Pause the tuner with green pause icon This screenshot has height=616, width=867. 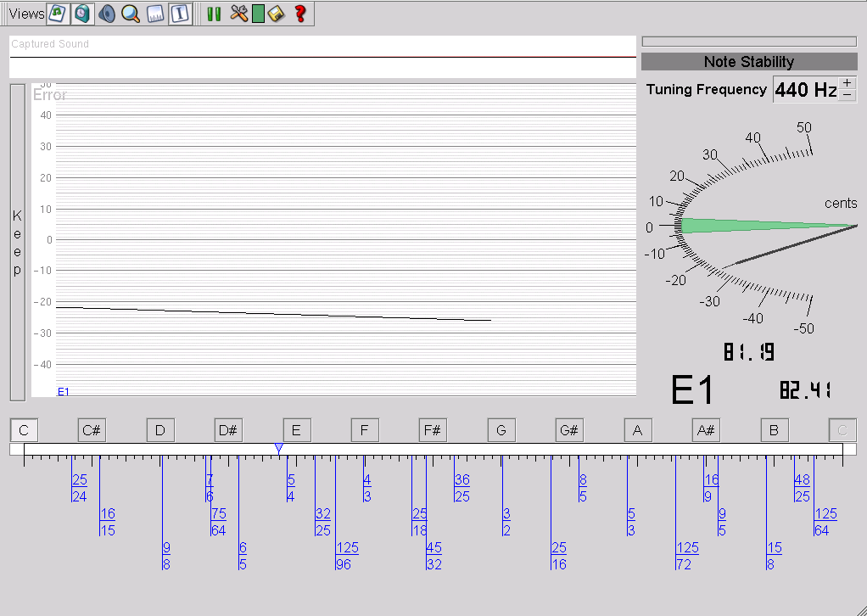[x=214, y=14]
